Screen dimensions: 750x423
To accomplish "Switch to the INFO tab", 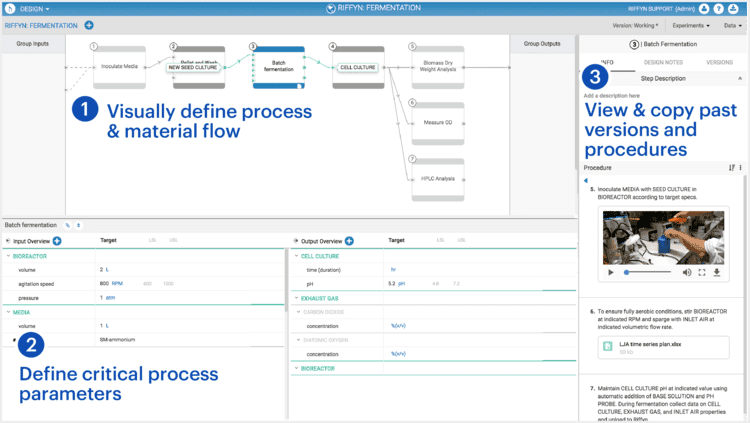I will 607,62.
